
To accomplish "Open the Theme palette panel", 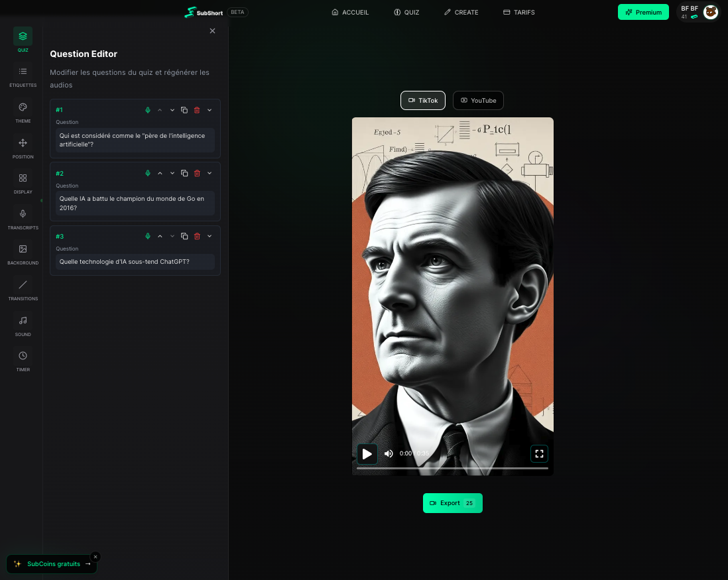I will coord(23,111).
